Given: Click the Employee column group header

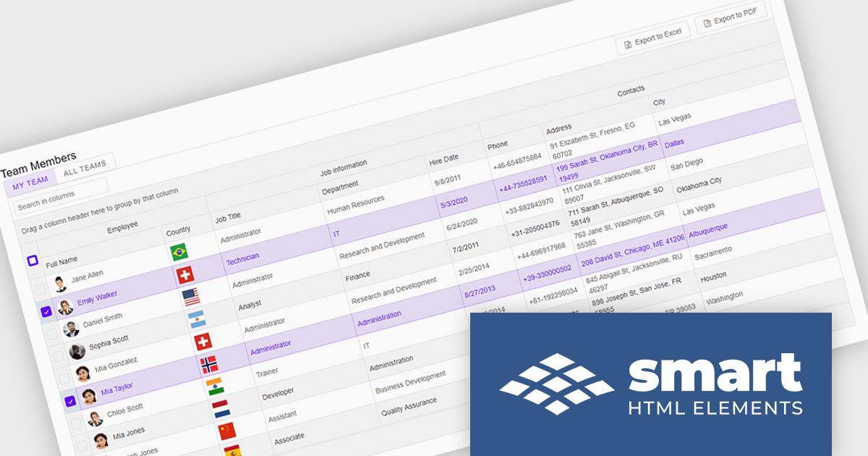Looking at the screenshot, I should click(x=122, y=227).
